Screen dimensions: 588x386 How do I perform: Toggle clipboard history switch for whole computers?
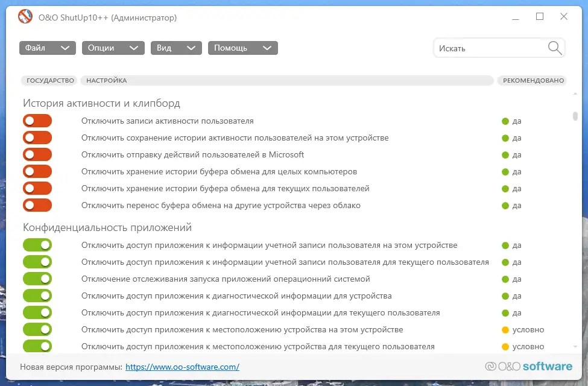tap(37, 171)
